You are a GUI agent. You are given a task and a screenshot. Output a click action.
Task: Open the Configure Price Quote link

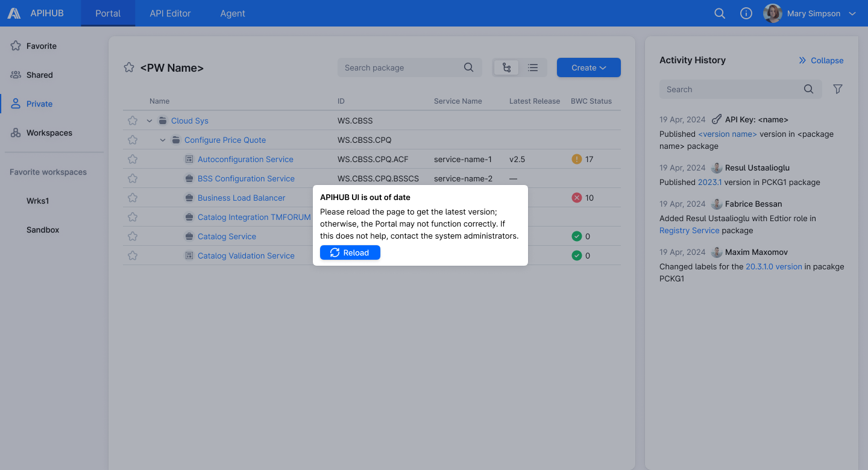click(x=225, y=140)
